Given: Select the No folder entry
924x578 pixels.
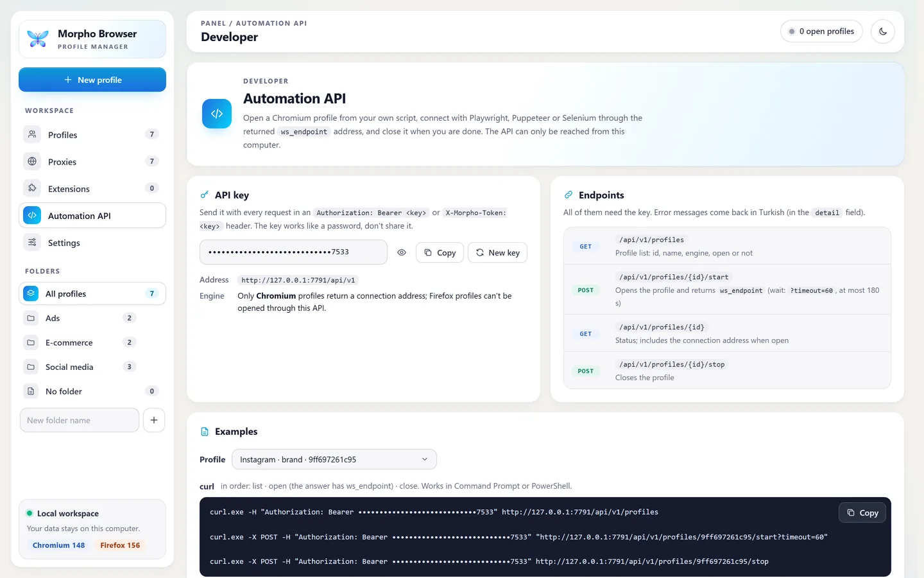Looking at the screenshot, I should pos(92,391).
